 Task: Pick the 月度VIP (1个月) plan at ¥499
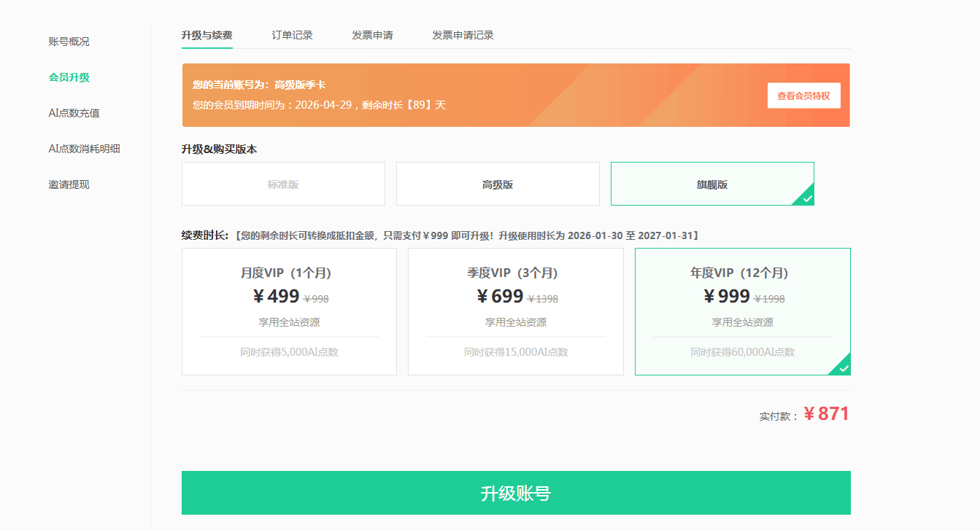(289, 311)
